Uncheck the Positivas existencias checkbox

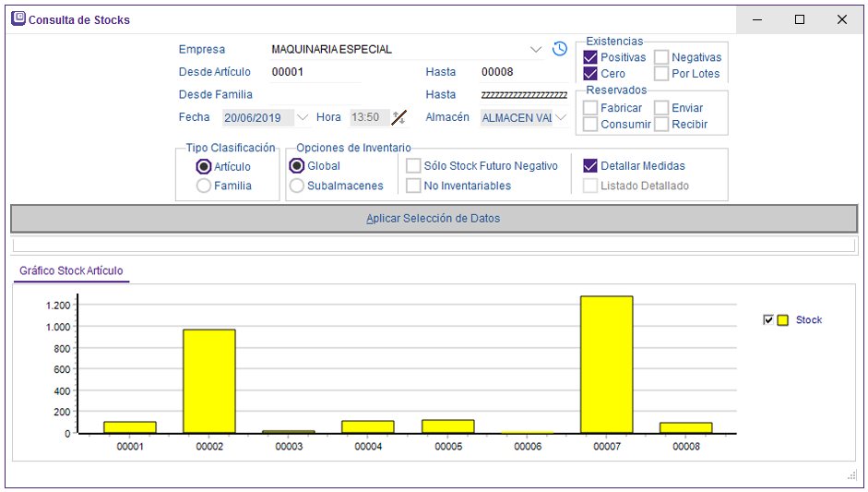(590, 57)
